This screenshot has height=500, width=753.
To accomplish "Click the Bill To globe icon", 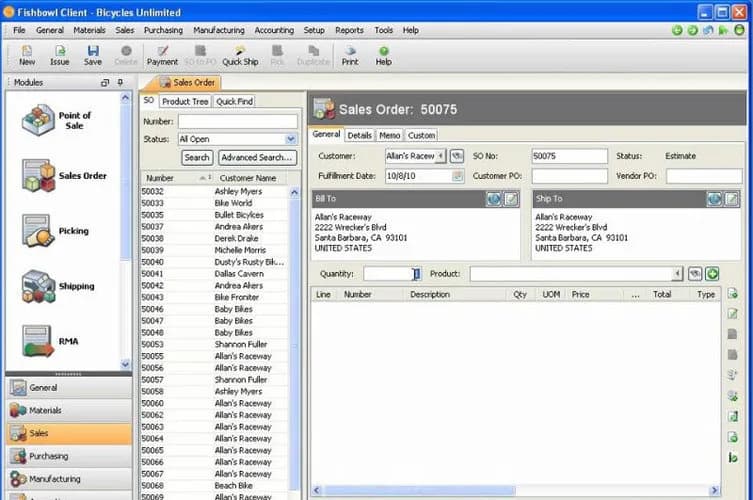I will pyautogui.click(x=494, y=198).
